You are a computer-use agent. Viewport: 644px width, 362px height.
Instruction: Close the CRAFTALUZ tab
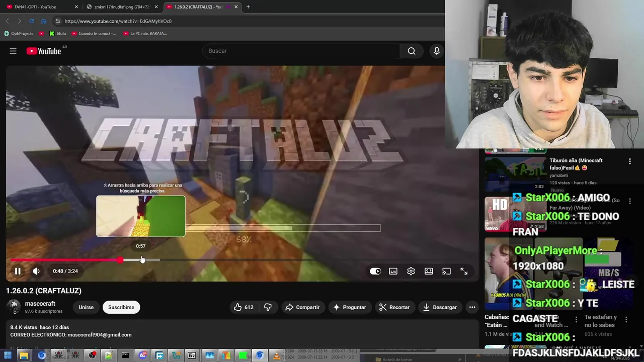point(236,7)
